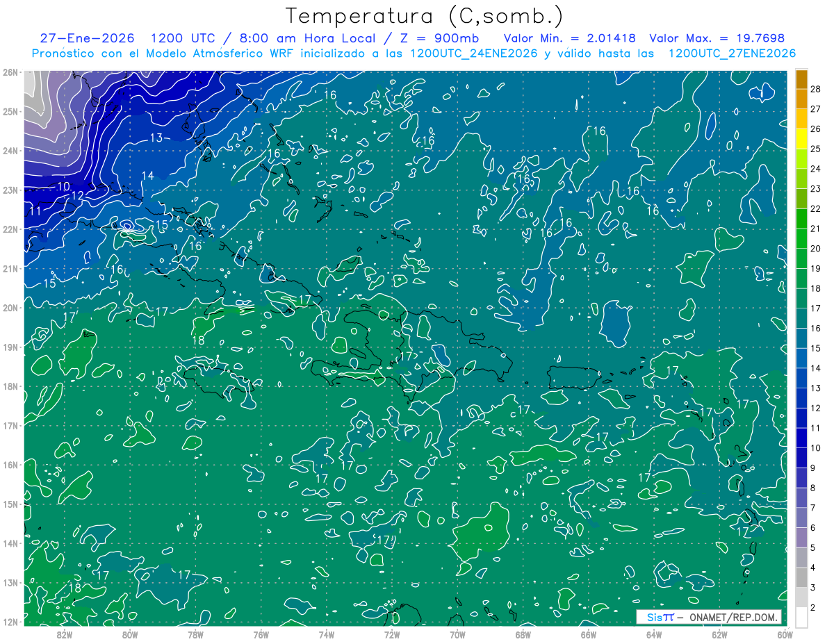
Task: Select the contour label 14 on the map
Action: tap(147, 176)
